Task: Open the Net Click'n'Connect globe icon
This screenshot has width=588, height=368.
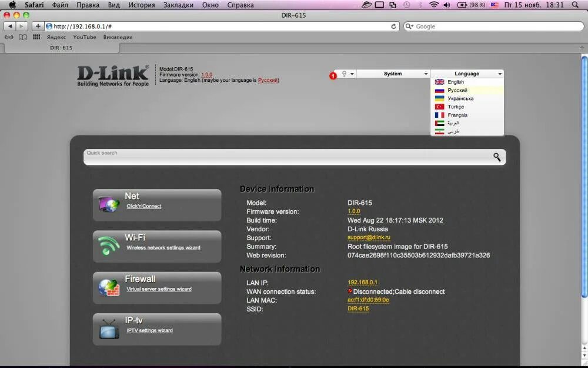Action: [x=109, y=205]
